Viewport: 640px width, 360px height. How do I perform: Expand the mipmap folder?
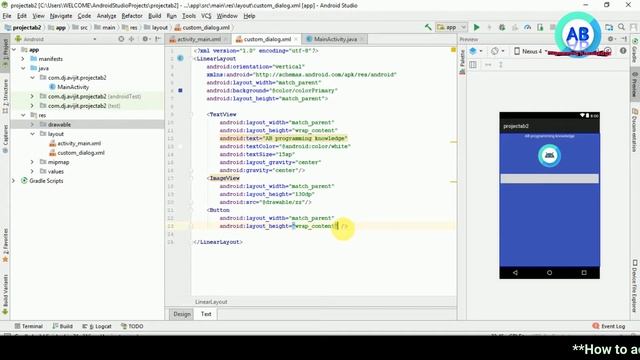[x=33, y=162]
